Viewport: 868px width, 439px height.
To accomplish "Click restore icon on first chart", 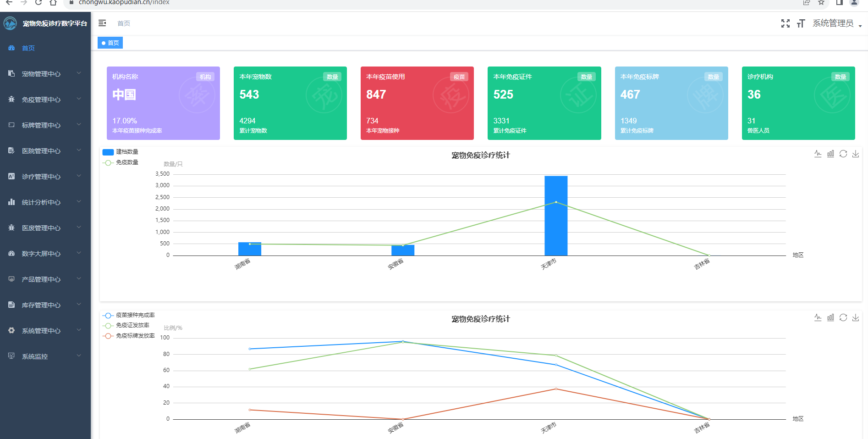I will 843,154.
